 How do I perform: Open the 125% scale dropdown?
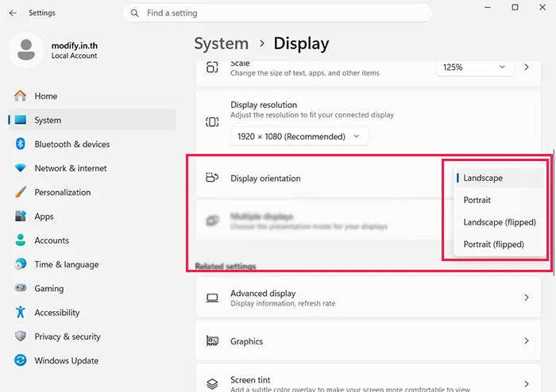[475, 67]
